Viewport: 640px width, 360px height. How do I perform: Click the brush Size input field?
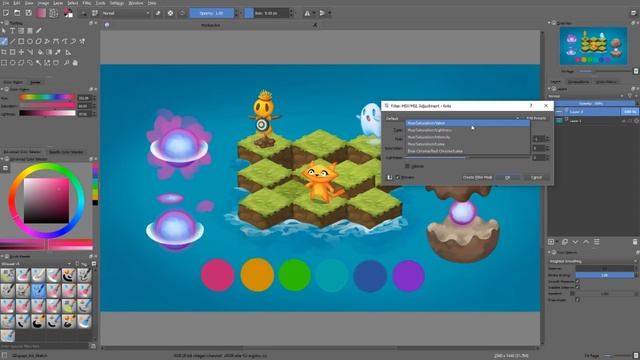point(267,13)
